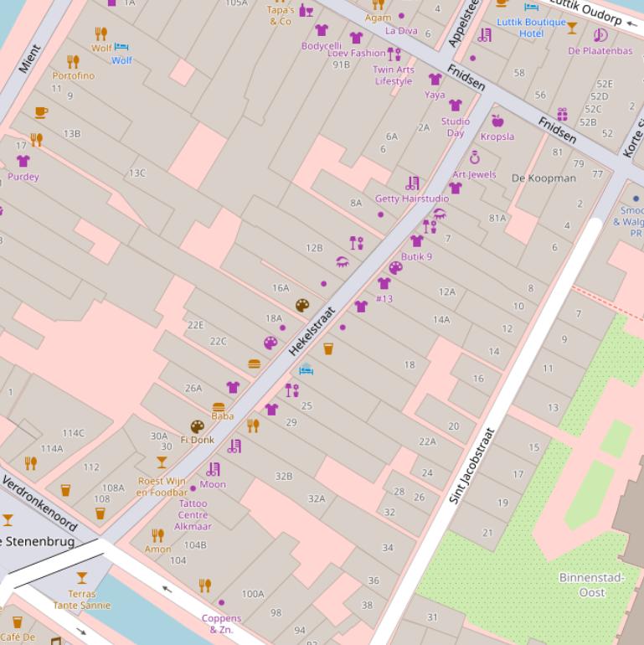Click the Terras Tante Sannie cocktail glass icon

82,578
